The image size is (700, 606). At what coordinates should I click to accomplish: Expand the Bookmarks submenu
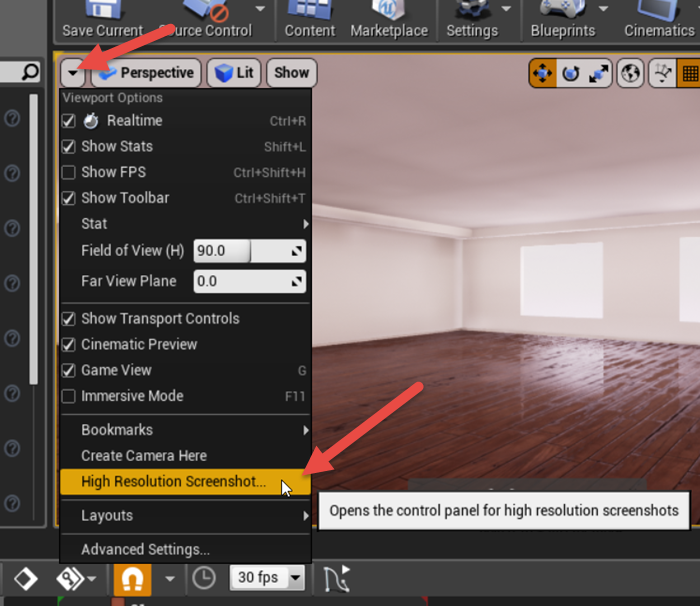[185, 430]
